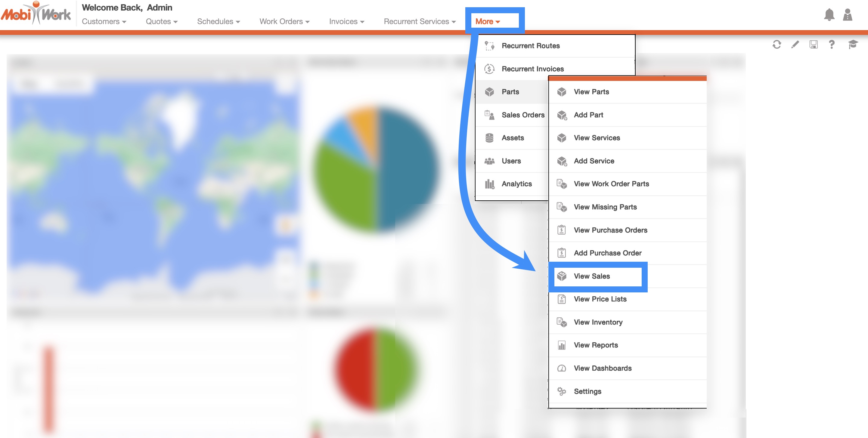Click the notification bell icon
Viewport: 868px width, 438px height.
pyautogui.click(x=829, y=15)
